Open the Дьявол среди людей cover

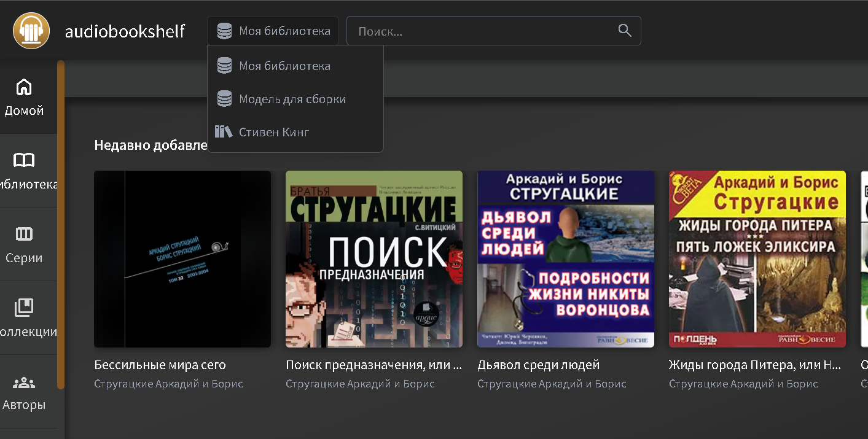(566, 259)
